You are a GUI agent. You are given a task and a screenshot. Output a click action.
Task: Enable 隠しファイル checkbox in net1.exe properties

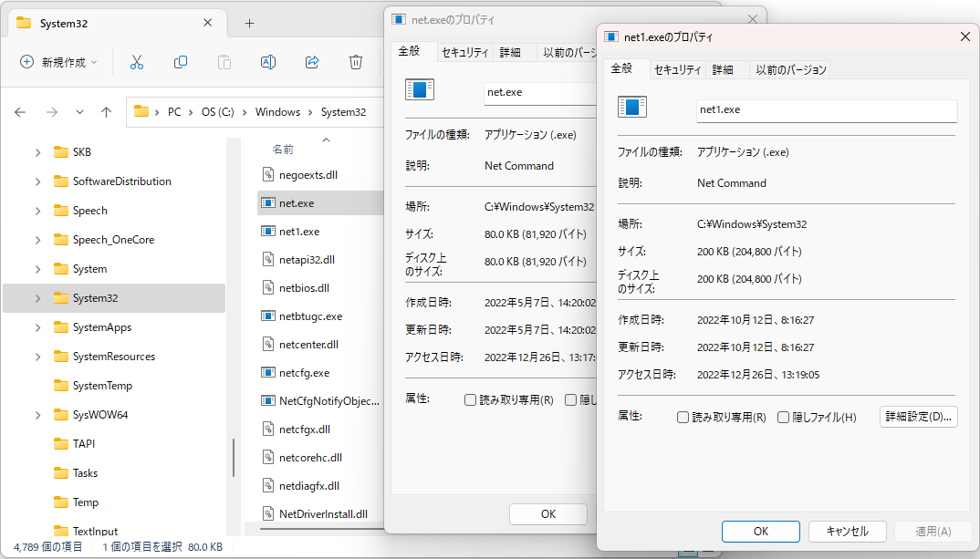click(x=783, y=417)
